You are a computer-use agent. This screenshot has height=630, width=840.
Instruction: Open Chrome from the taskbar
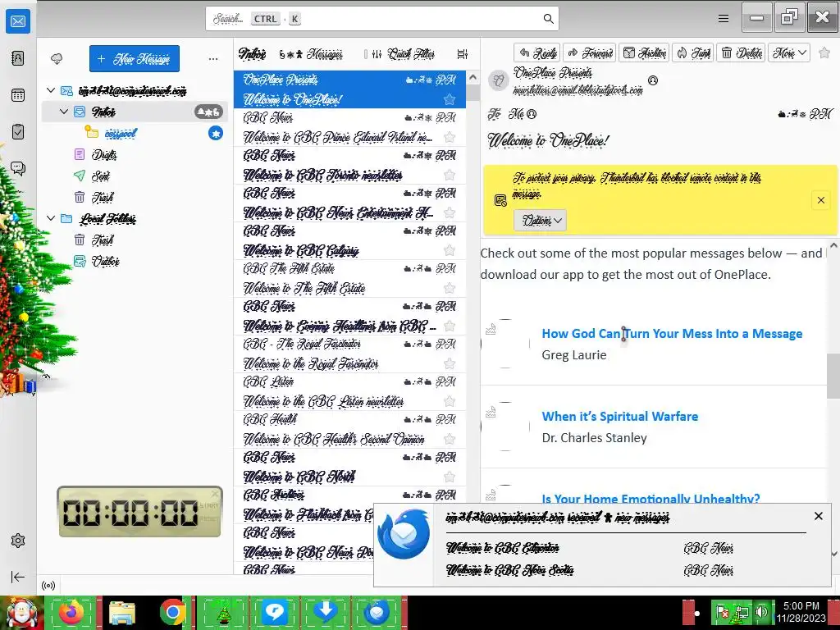coord(172,612)
